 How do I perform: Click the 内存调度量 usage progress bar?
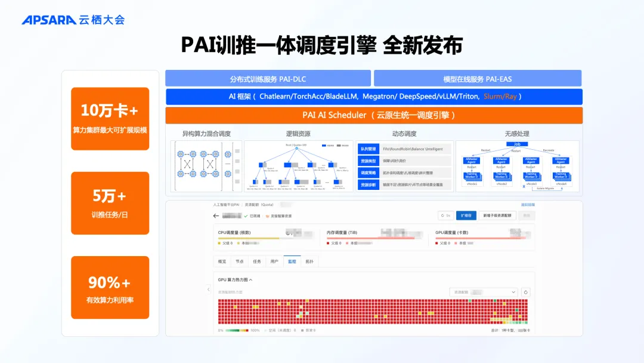pos(374,238)
